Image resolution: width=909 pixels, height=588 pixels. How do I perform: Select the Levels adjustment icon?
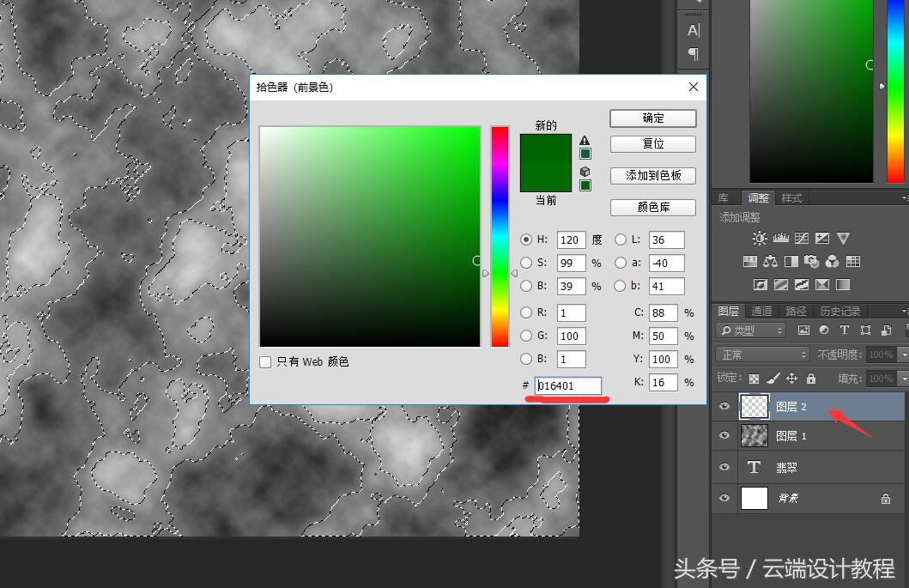781,238
